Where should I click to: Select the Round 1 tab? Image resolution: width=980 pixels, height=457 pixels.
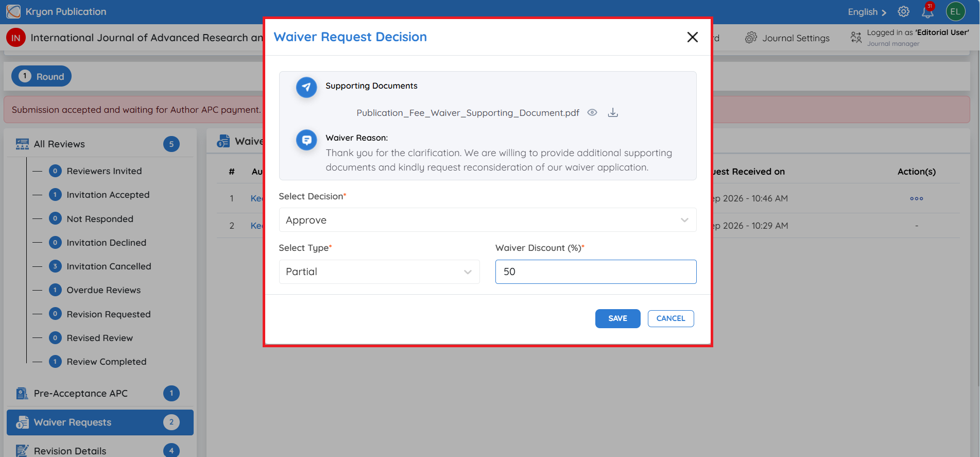tap(41, 76)
